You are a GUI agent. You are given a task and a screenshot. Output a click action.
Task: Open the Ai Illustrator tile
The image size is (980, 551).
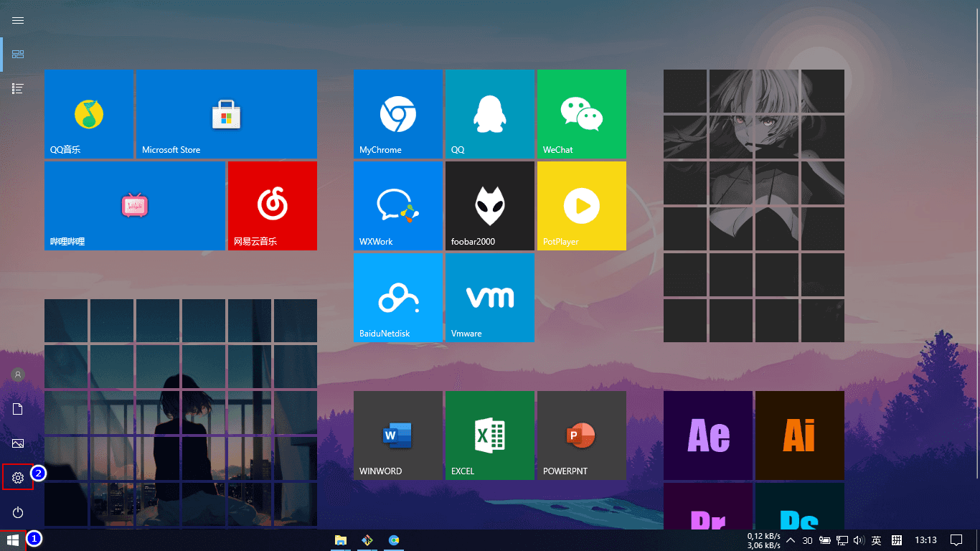(800, 435)
